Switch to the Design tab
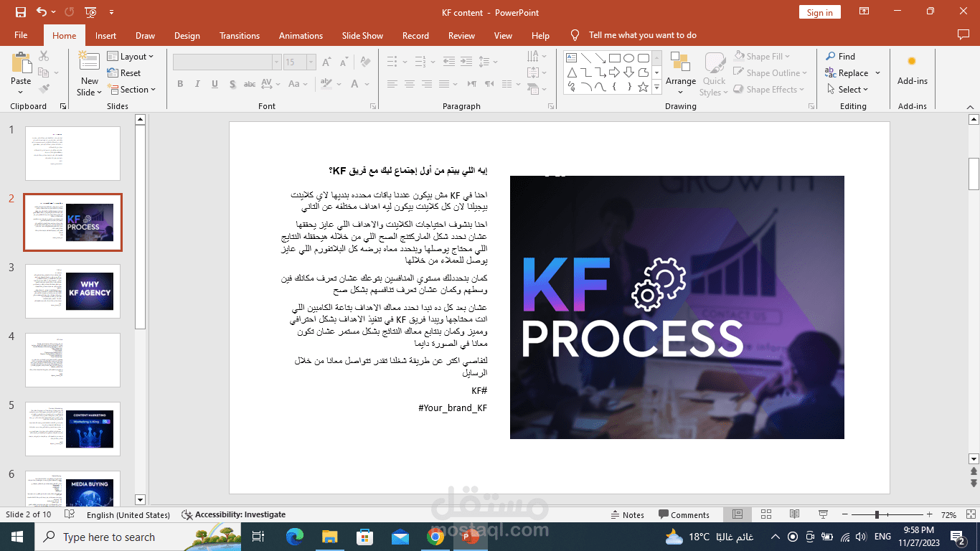Image resolution: width=980 pixels, height=551 pixels. [x=187, y=35]
